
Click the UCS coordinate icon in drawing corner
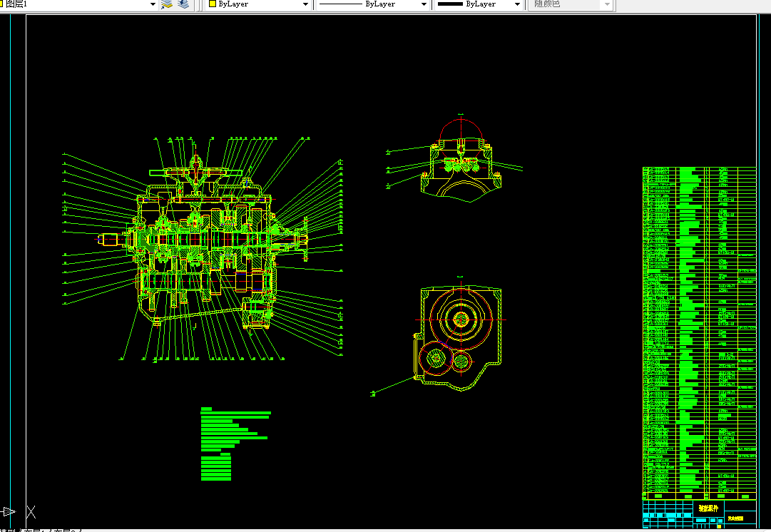coord(19,512)
